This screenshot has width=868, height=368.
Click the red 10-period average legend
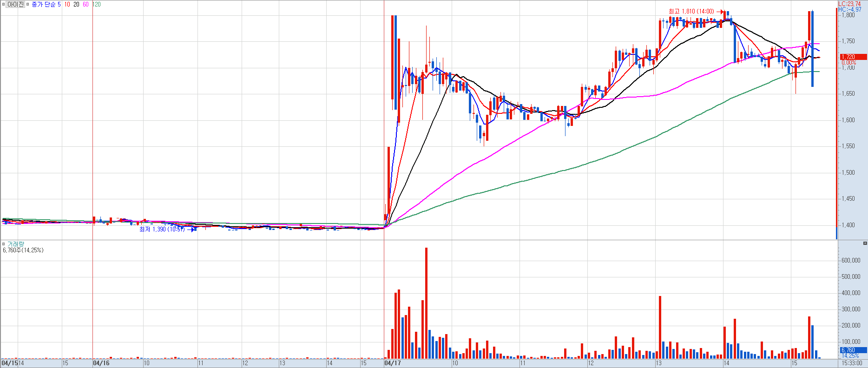[x=67, y=4]
